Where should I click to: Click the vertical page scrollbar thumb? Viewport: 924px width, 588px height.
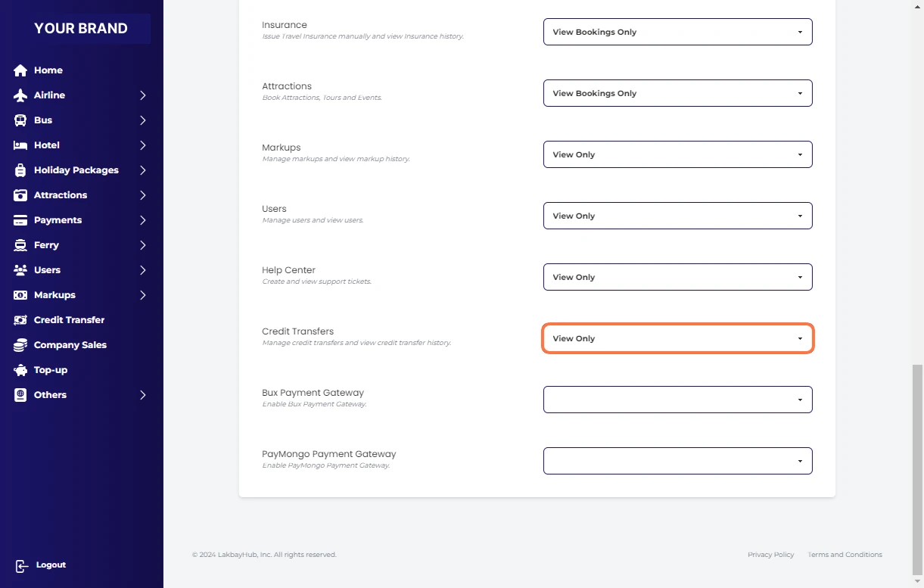pos(917,469)
